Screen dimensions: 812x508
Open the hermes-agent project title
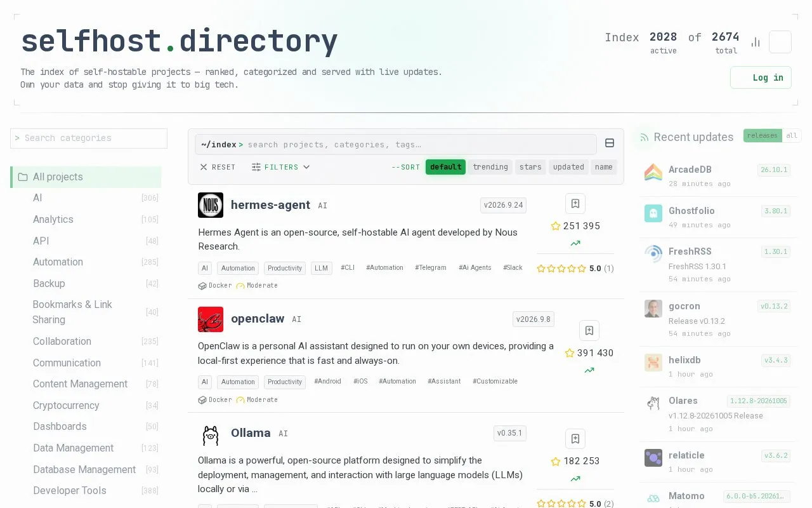pyautogui.click(x=270, y=204)
